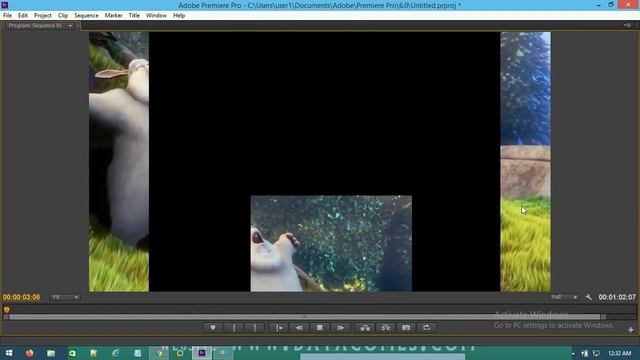Image resolution: width=640 pixels, height=360 pixels.
Task: Open the Program monitor panel menu
Action: click(x=628, y=25)
